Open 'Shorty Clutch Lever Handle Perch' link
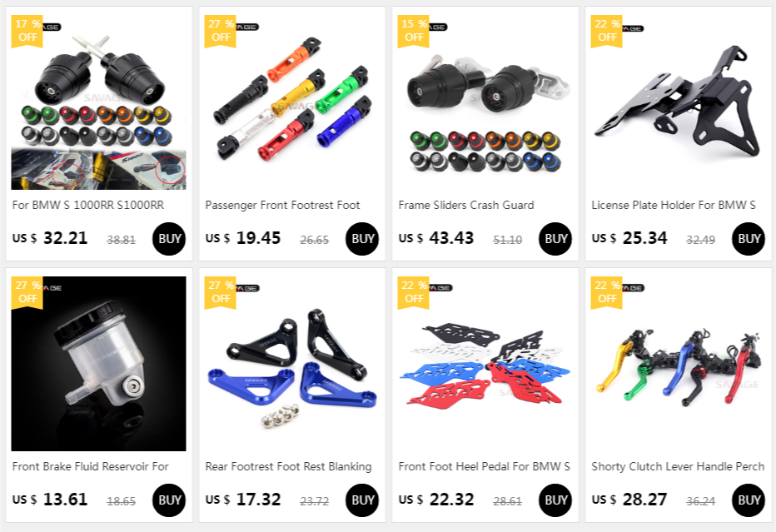Screen dimensions: 776x532 coord(678,466)
